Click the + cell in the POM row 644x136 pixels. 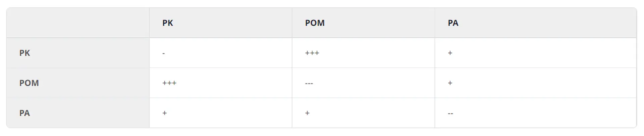(450, 83)
